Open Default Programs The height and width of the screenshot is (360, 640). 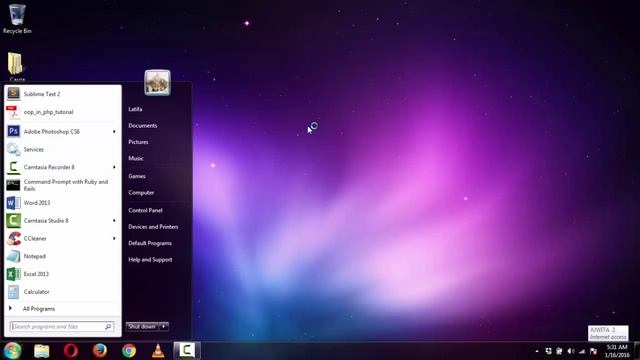(150, 243)
